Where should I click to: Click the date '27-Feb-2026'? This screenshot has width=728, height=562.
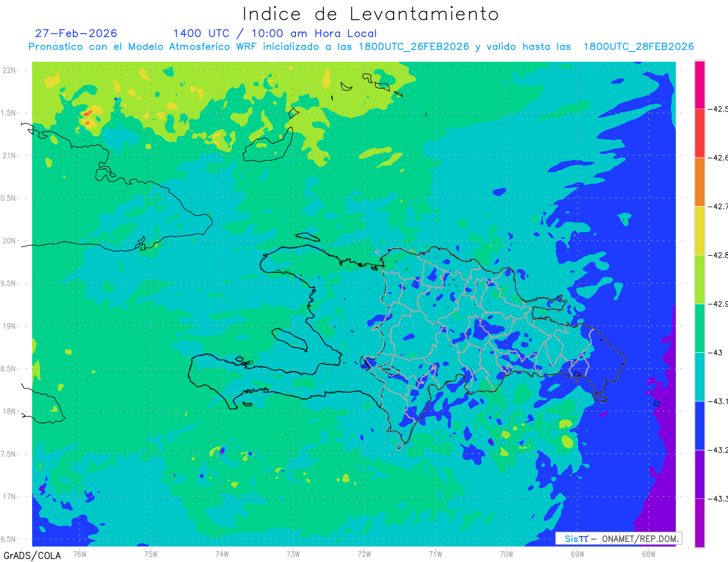tap(76, 33)
